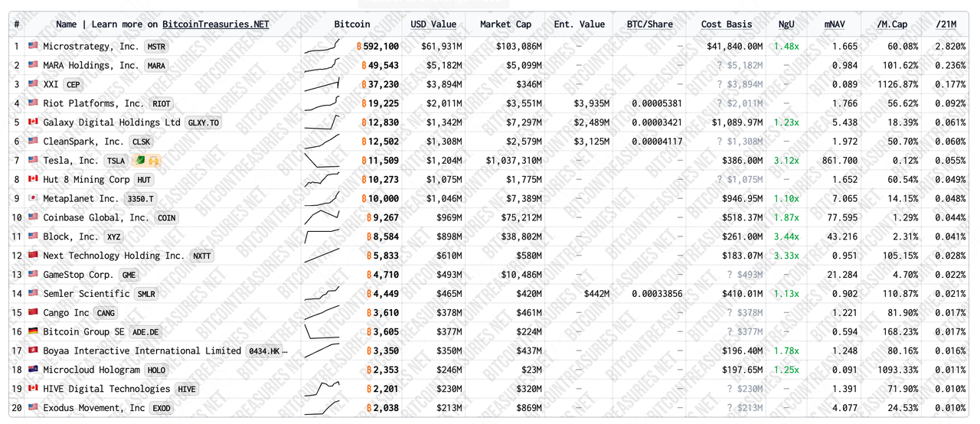
Task: Select the 0.00033856 BTC/Share value
Action: tap(657, 294)
